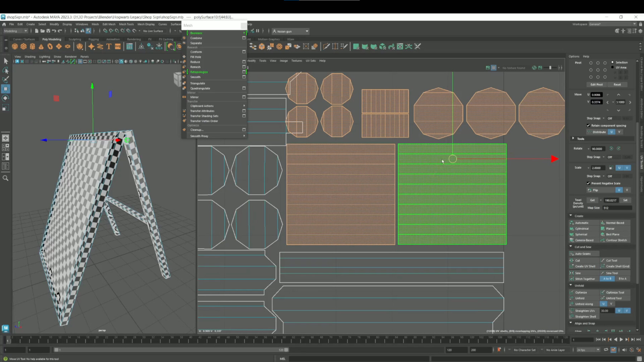Toggle Retain component spacing checkbox
The width and height of the screenshot is (644, 362).
point(588,125)
